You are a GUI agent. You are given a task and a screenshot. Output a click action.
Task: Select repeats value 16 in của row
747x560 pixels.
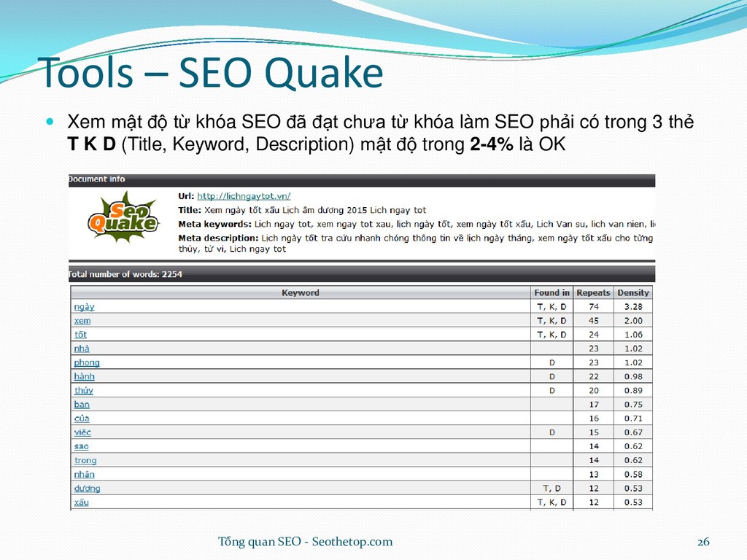(594, 418)
